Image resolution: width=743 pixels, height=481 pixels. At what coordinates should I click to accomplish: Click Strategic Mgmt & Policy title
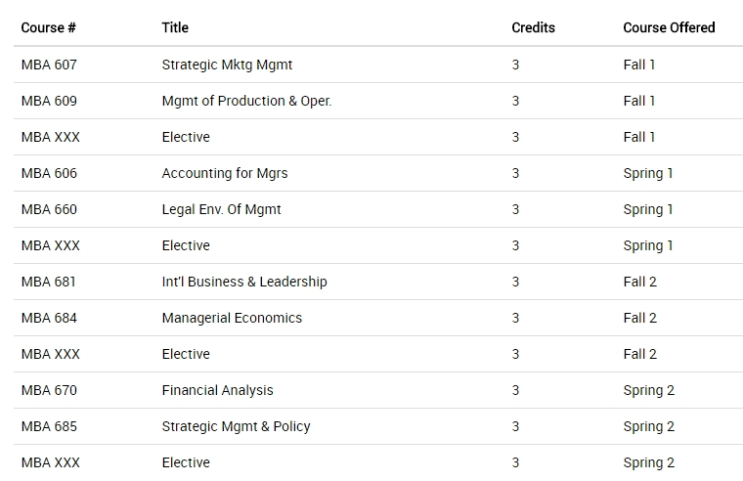coord(236,427)
